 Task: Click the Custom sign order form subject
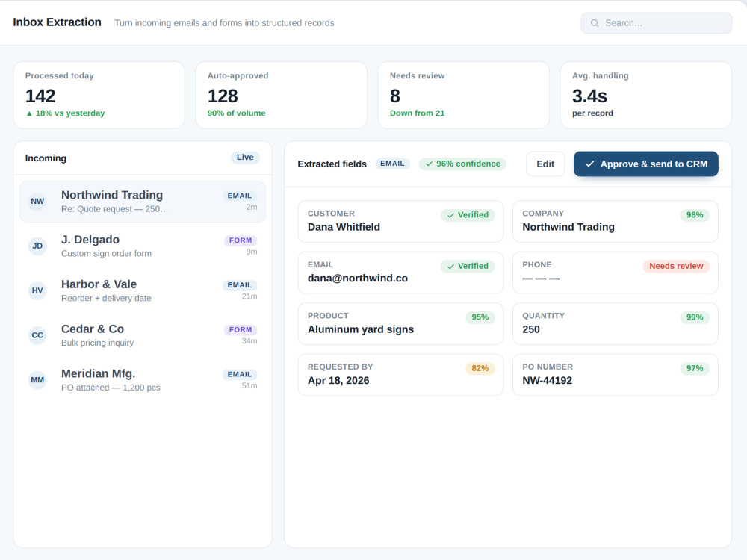point(106,254)
